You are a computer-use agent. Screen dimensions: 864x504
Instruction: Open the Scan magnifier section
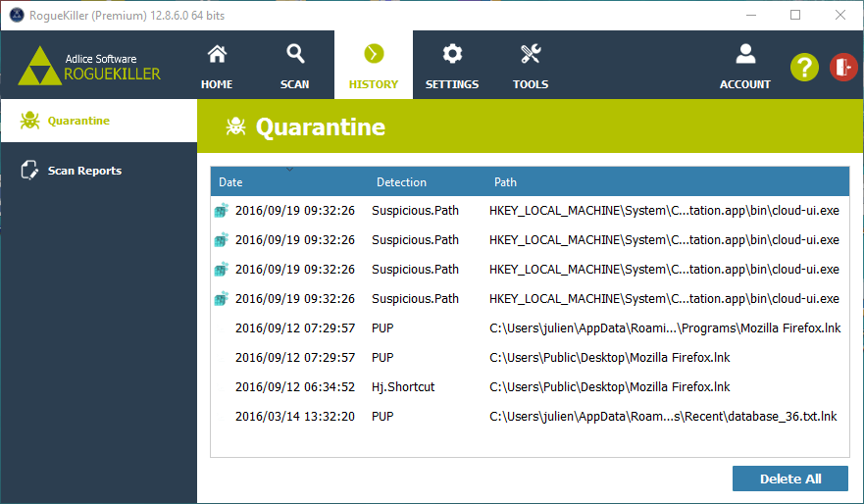pyautogui.click(x=294, y=66)
